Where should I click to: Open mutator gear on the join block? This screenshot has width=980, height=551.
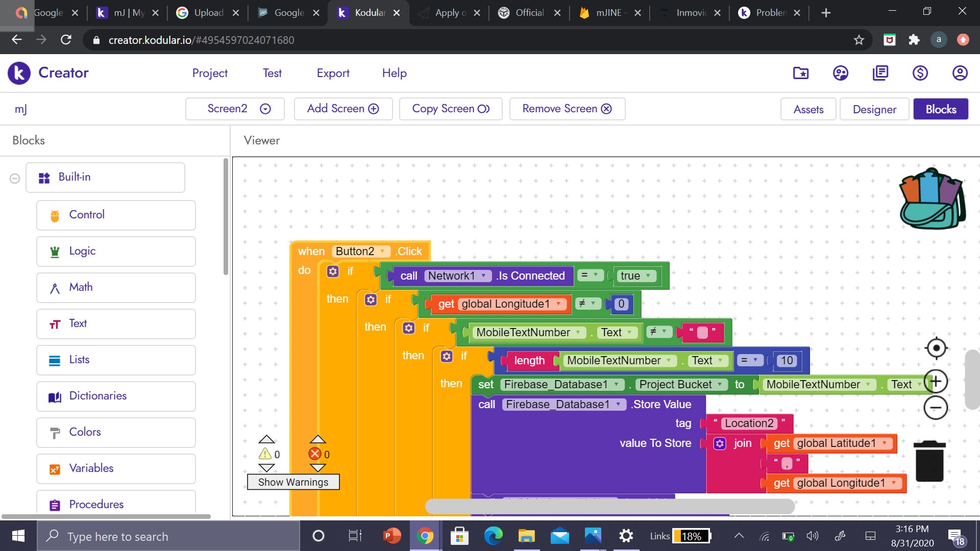tap(720, 443)
